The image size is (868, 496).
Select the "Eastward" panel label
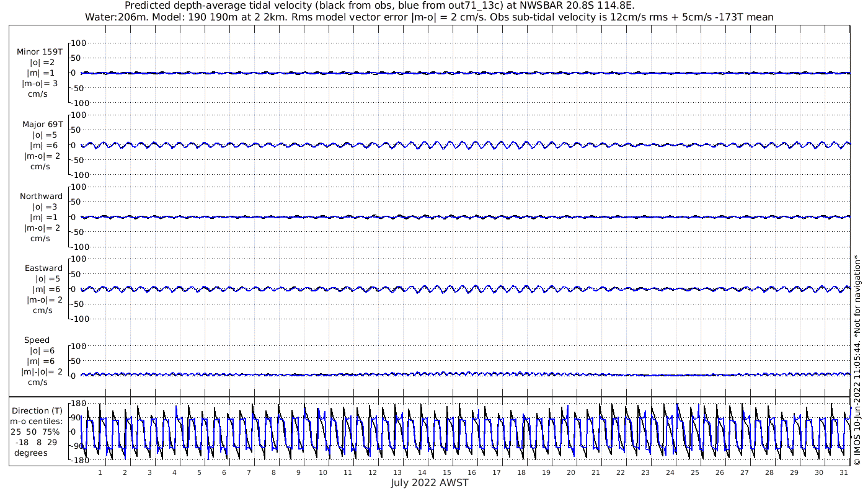(43, 268)
